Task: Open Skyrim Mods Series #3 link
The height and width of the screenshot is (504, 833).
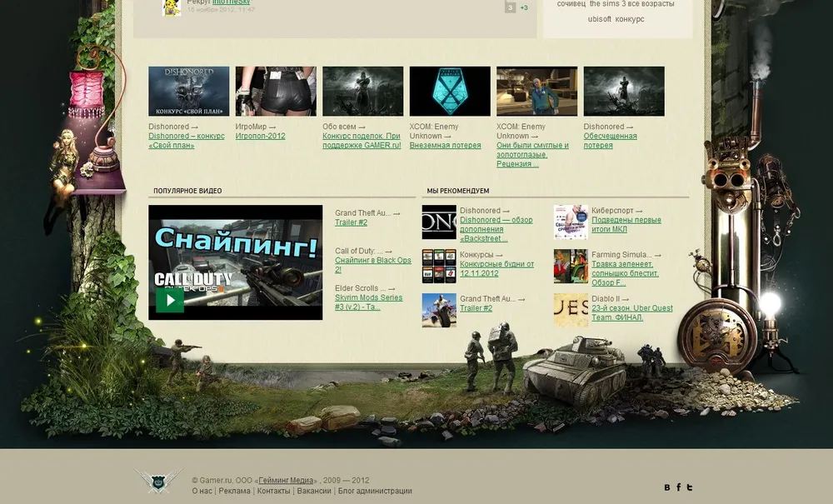Action: tap(369, 302)
